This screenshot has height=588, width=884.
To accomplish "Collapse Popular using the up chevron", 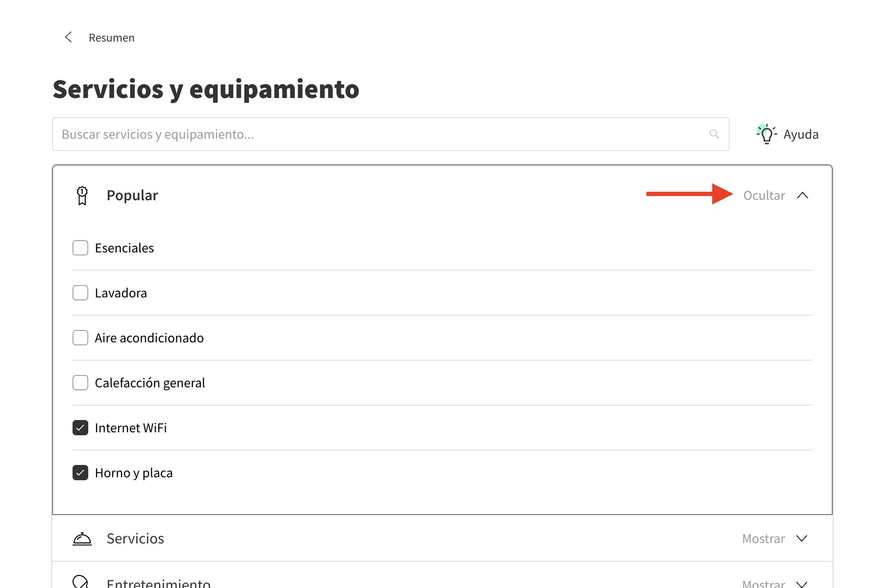I will pos(803,196).
